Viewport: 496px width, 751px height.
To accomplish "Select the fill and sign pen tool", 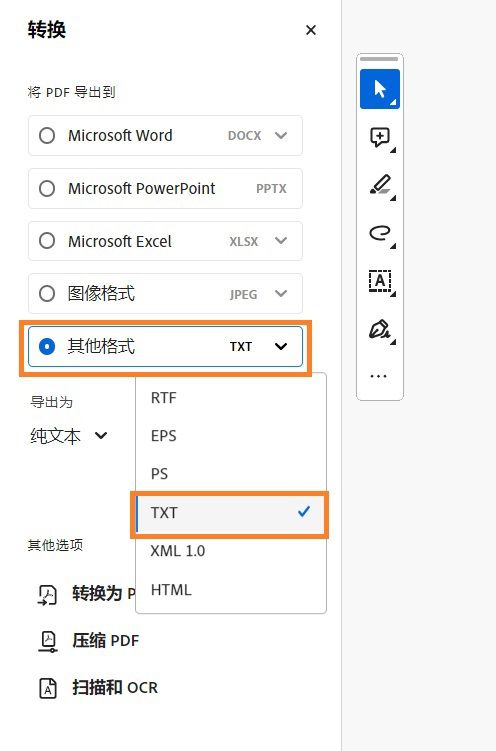I will (x=380, y=330).
